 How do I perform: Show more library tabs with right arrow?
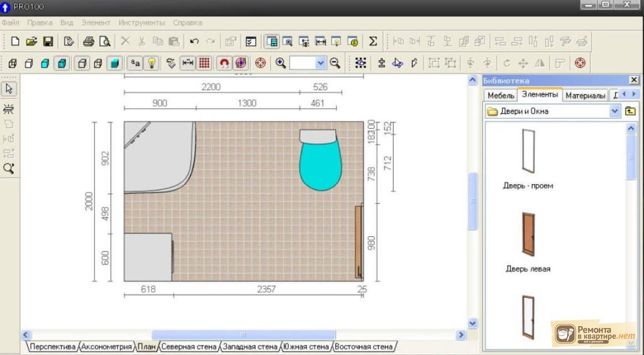pos(634,94)
